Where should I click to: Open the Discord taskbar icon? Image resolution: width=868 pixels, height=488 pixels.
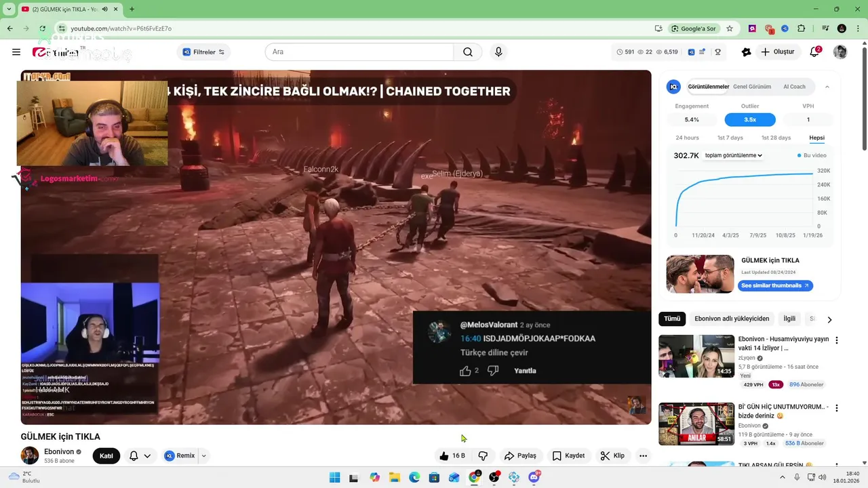[x=534, y=477]
